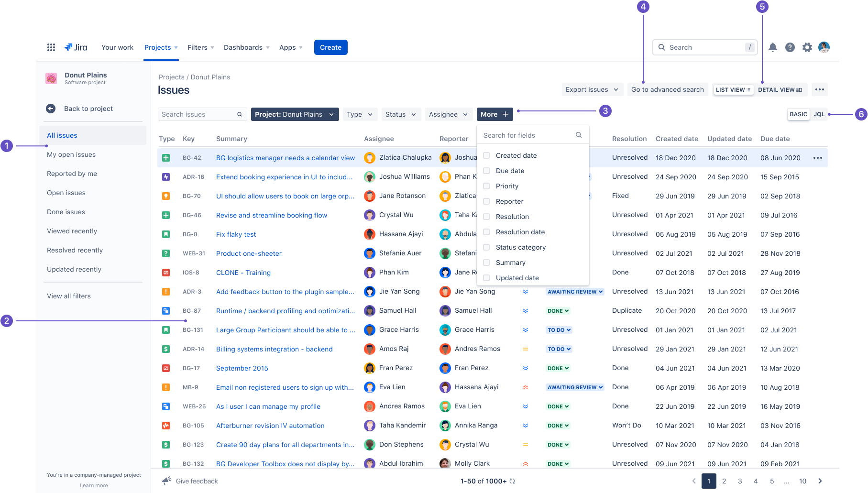This screenshot has width=868, height=493.
Task: Click the Jira logo
Action: tap(76, 47)
